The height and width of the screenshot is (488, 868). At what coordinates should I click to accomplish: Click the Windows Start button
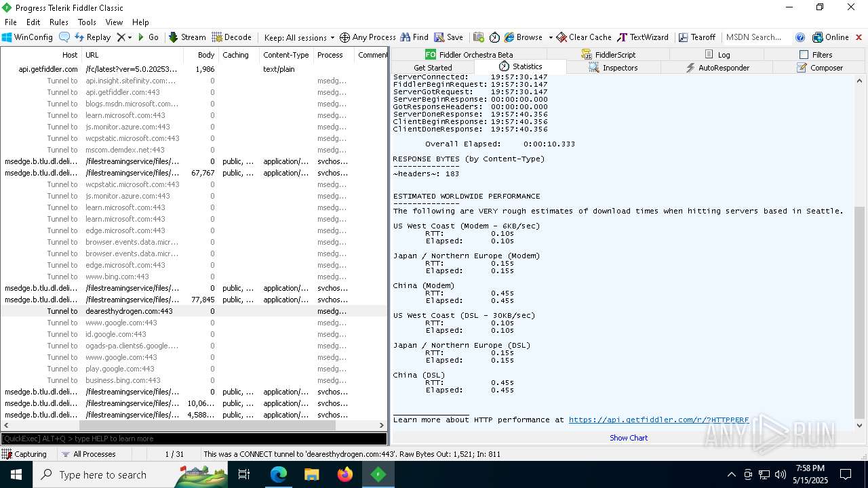tap(16, 474)
